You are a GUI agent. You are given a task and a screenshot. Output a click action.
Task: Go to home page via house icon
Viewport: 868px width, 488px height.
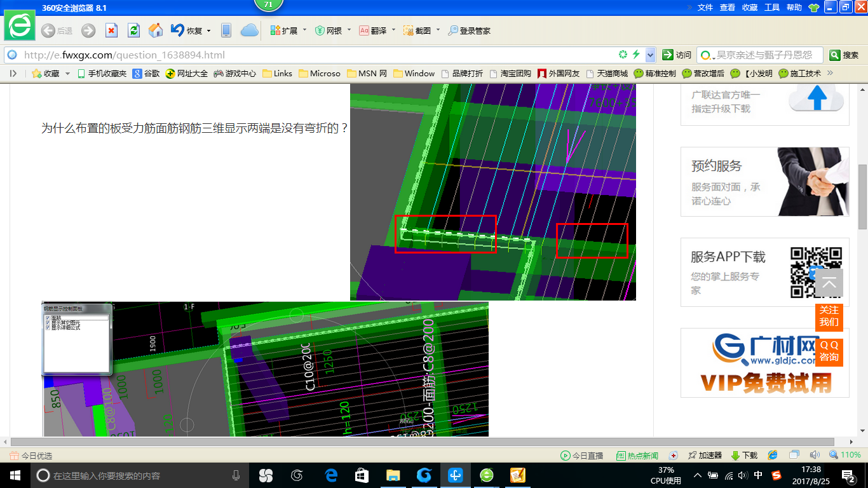tap(156, 30)
